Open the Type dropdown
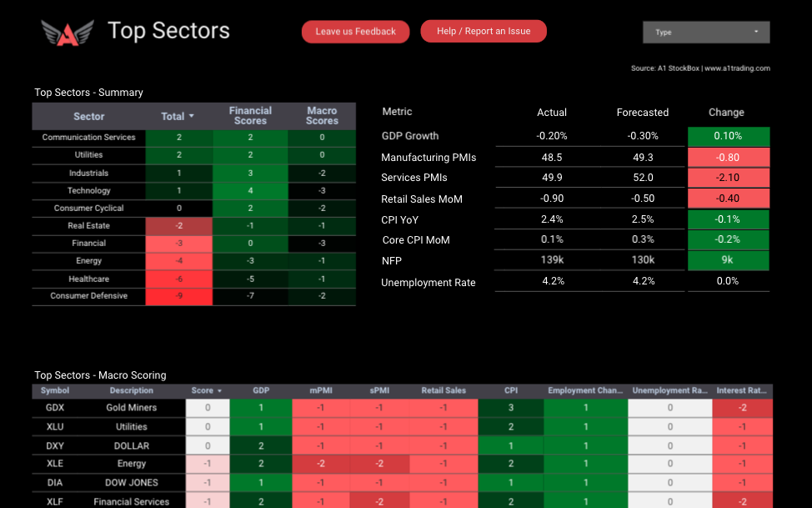The image size is (812, 508). [x=705, y=33]
